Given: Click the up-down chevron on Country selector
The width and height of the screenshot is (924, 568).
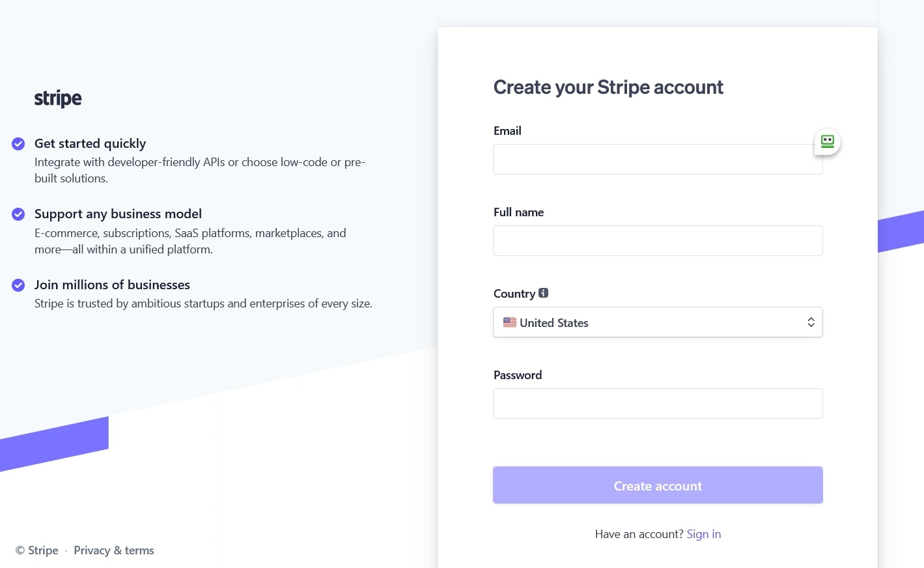Looking at the screenshot, I should [x=811, y=322].
